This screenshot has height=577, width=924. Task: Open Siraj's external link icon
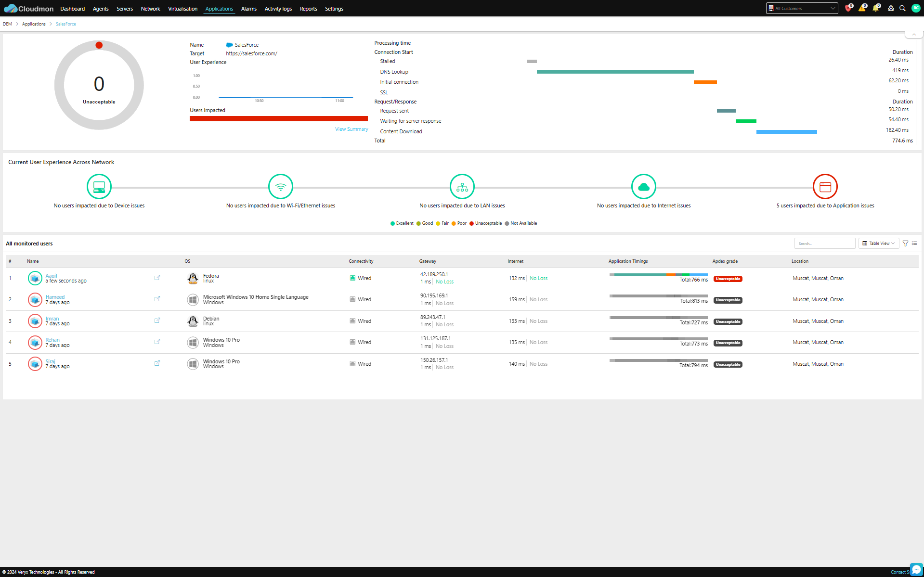pos(157,363)
